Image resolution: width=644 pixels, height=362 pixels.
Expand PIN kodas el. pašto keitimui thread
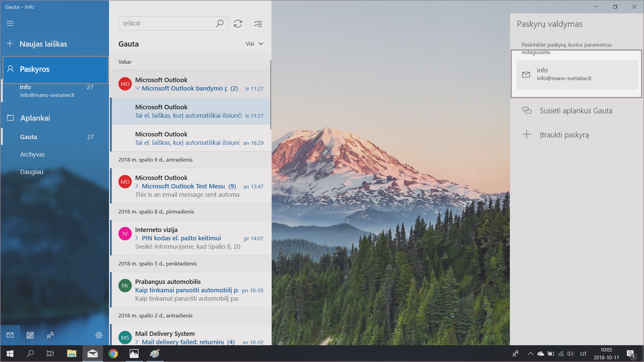[137, 238]
